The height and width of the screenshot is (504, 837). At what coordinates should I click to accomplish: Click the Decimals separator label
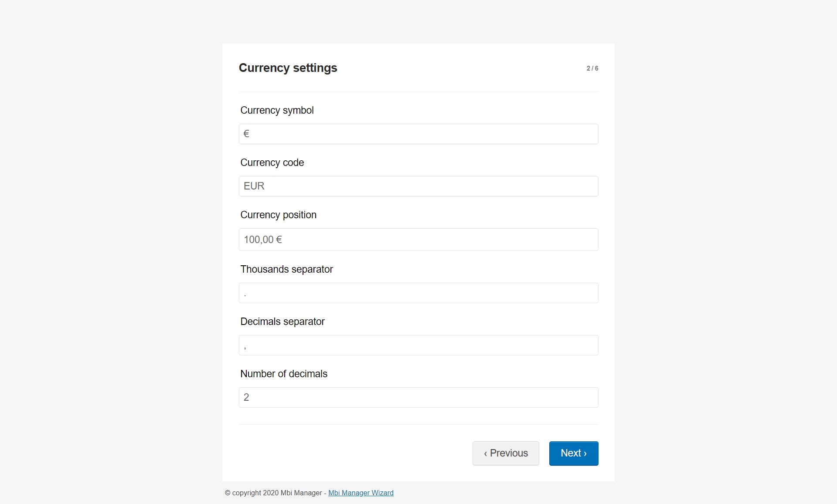(282, 321)
